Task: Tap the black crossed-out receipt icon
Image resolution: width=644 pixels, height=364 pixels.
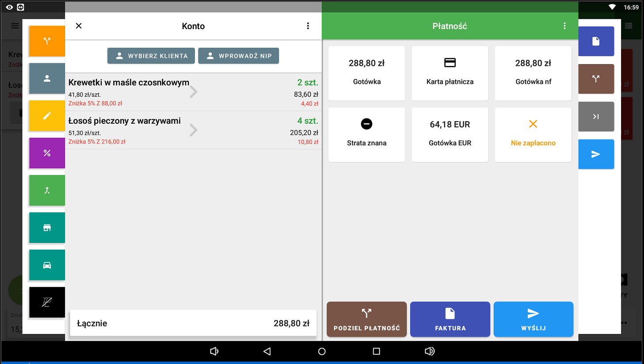Action: 47,303
